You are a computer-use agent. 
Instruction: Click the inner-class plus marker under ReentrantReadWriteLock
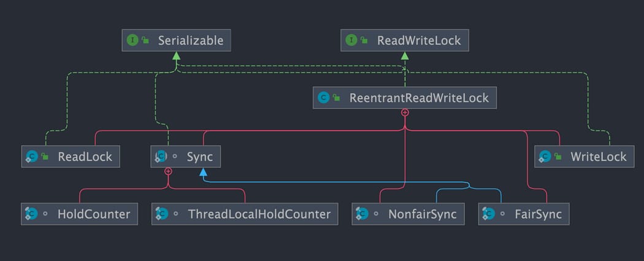pos(405,112)
